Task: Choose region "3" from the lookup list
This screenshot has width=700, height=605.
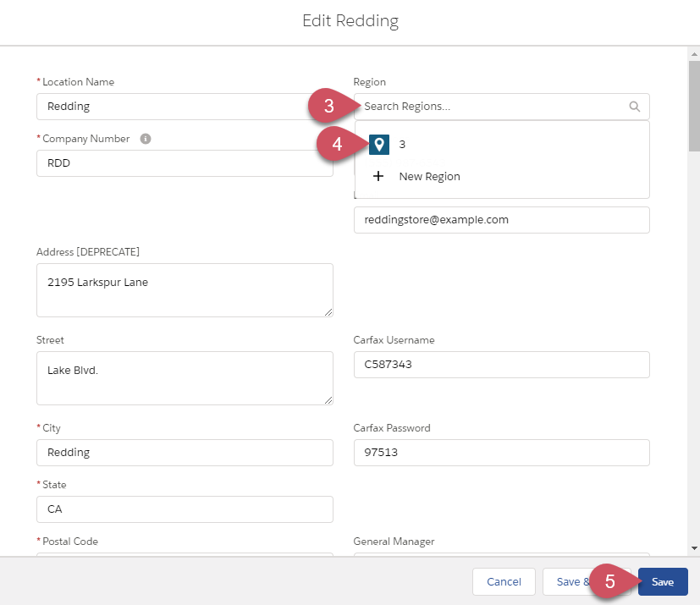Action: 502,145
